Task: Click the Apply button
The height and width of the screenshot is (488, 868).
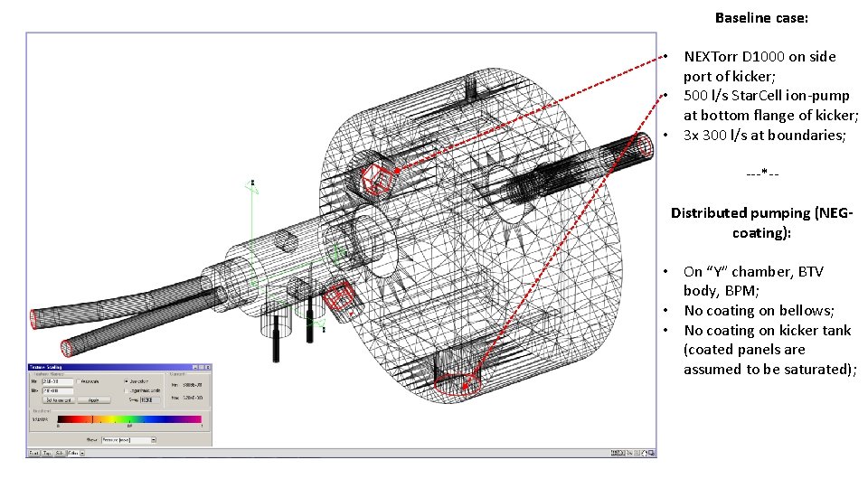Action: point(94,400)
